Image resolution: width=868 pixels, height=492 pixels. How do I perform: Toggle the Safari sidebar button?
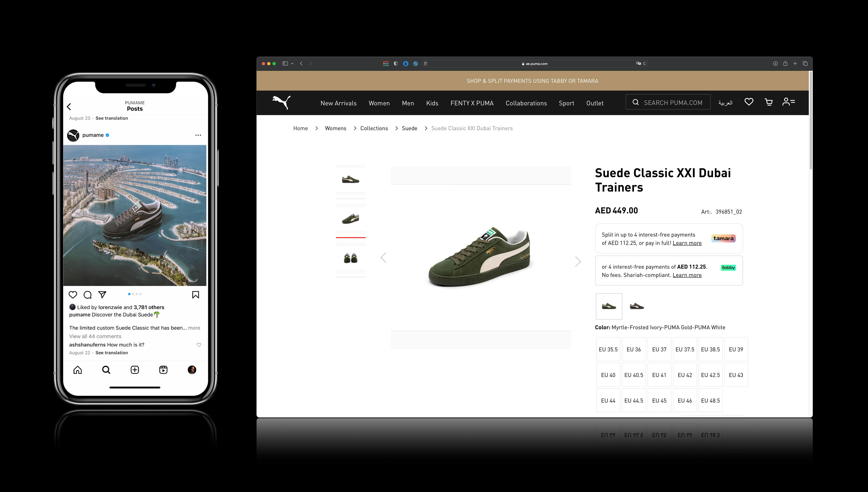click(x=285, y=64)
